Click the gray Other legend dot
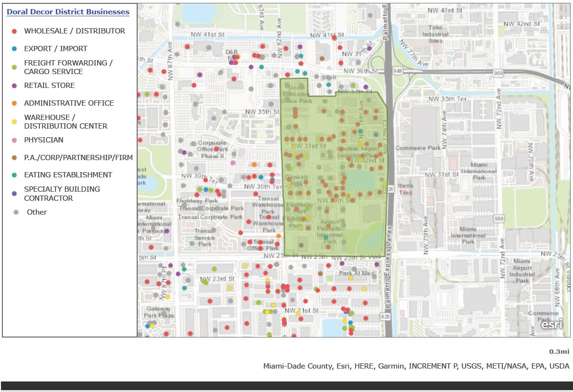Image resolution: width=573 pixels, height=392 pixels. click(16, 212)
